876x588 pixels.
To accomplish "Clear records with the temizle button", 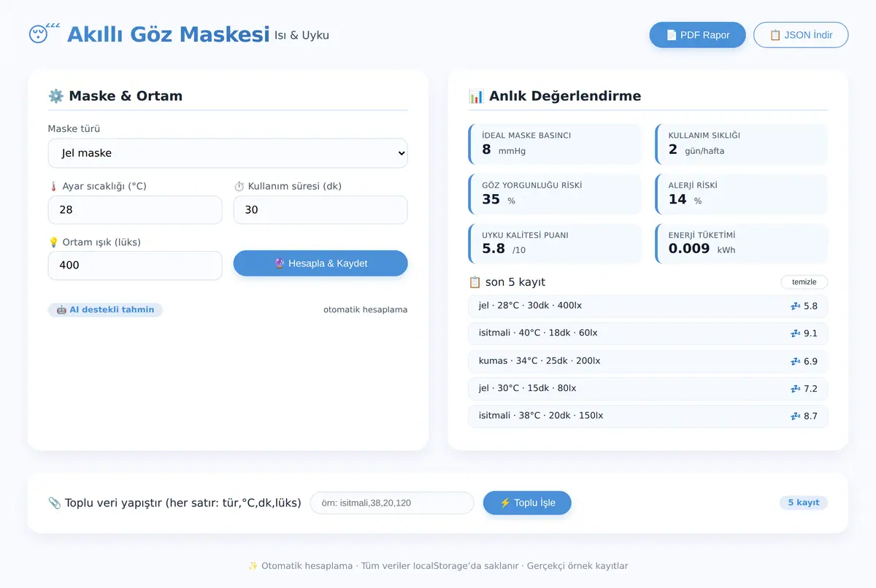I will [804, 282].
